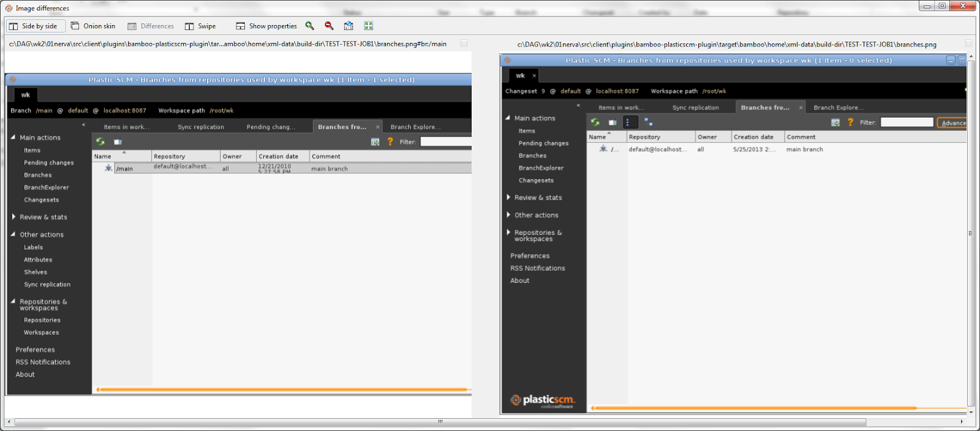
Task: Click Shelves in the left image sidebar
Action: 36,272
